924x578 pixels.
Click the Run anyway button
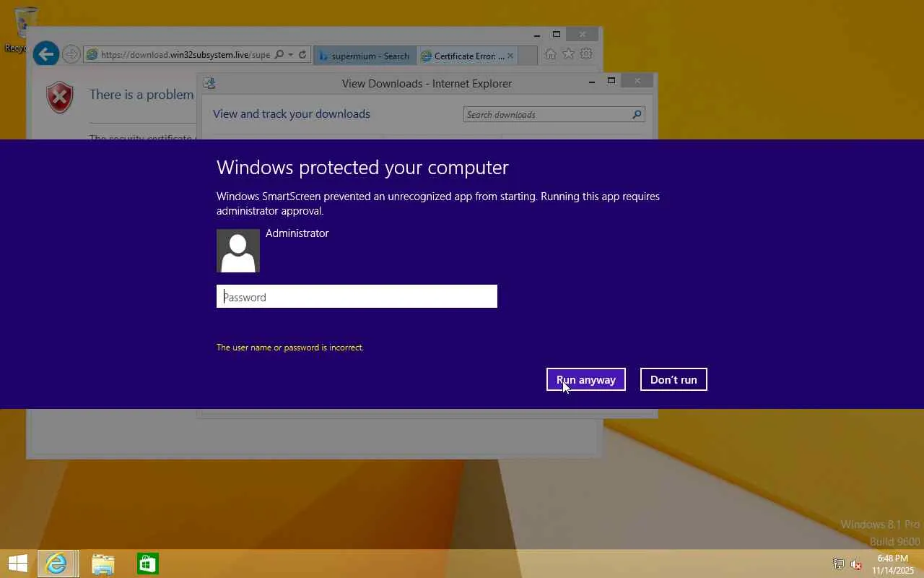[x=586, y=379]
